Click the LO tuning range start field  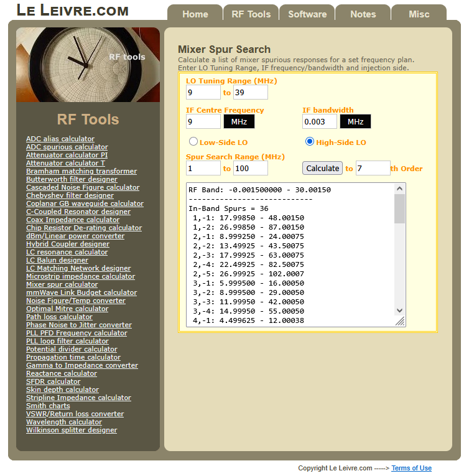tap(203, 93)
